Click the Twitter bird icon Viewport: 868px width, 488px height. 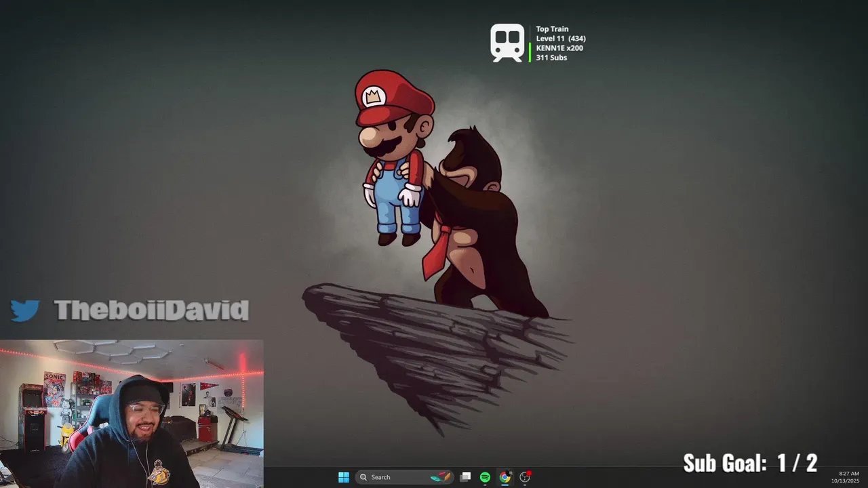tap(25, 310)
